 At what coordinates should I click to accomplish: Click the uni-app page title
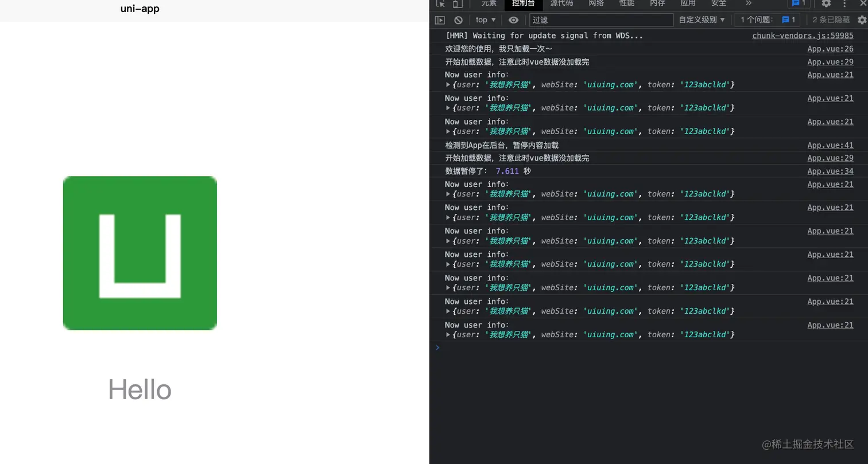(140, 9)
